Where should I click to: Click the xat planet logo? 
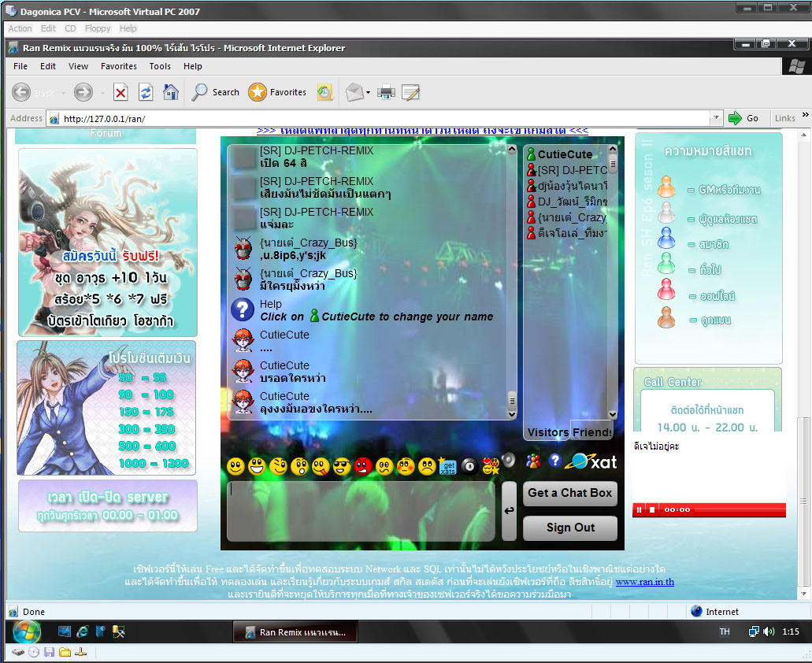[591, 461]
